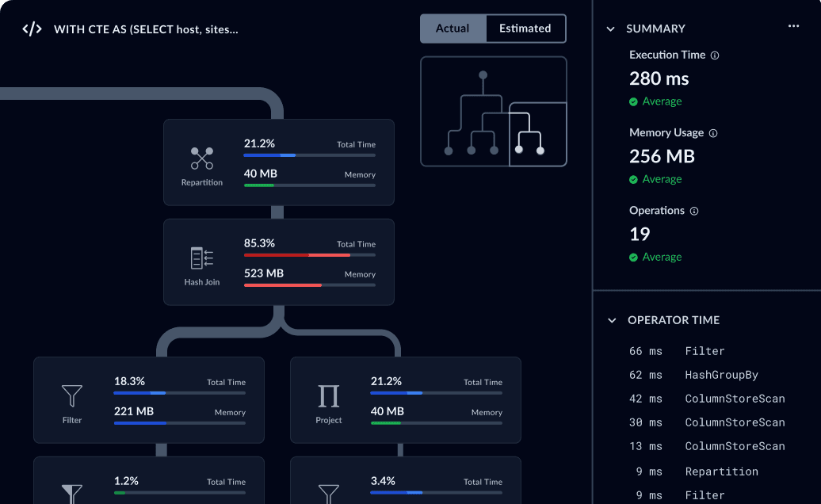The image size is (821, 504).
Task: Click the root node dot in minimap
Action: 483,75
